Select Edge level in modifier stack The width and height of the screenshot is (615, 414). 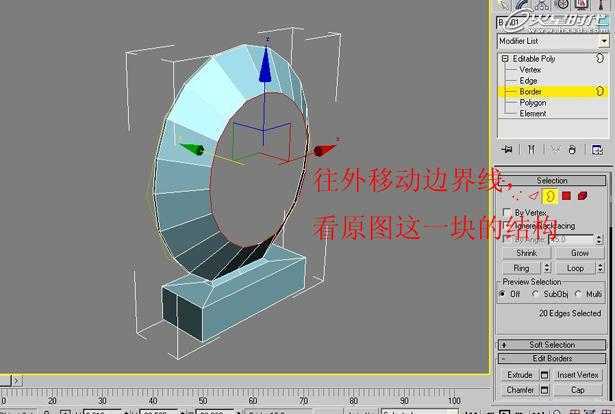coord(528,80)
